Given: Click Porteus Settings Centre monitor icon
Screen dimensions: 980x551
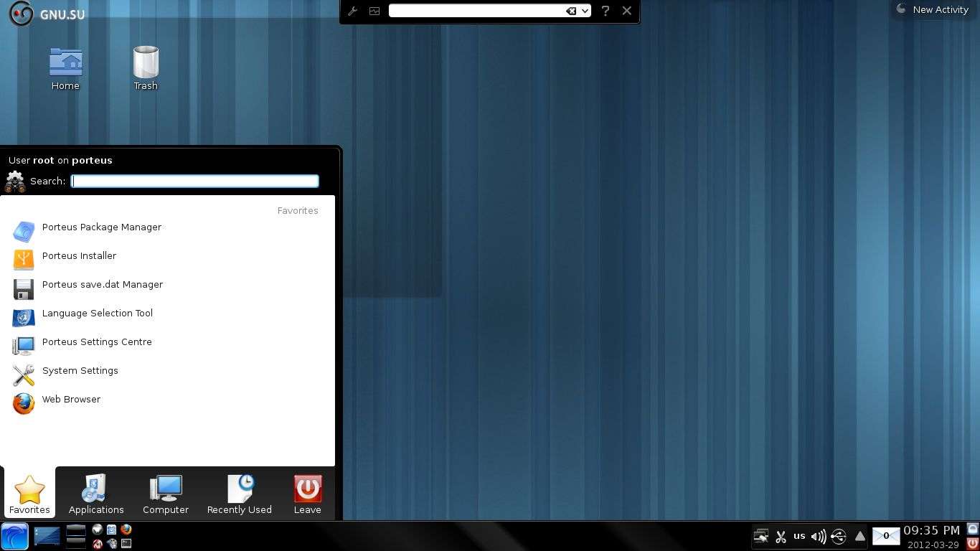Looking at the screenshot, I should [x=24, y=346].
